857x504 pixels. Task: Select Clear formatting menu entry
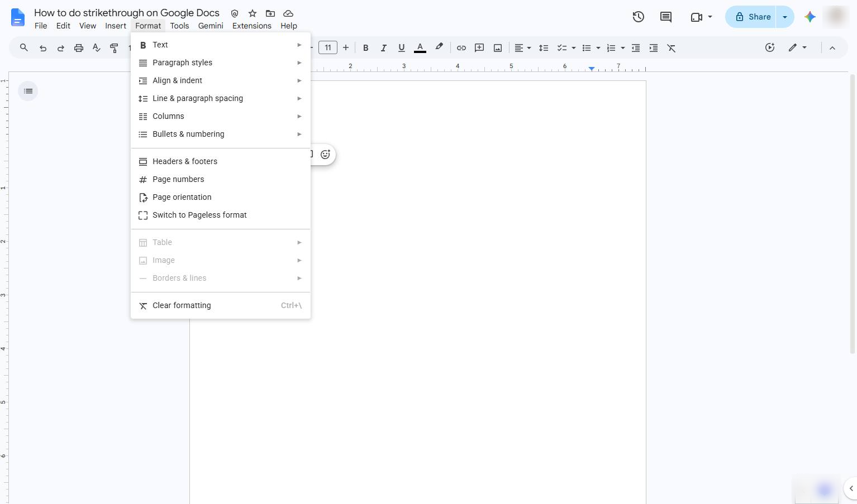tap(221, 305)
